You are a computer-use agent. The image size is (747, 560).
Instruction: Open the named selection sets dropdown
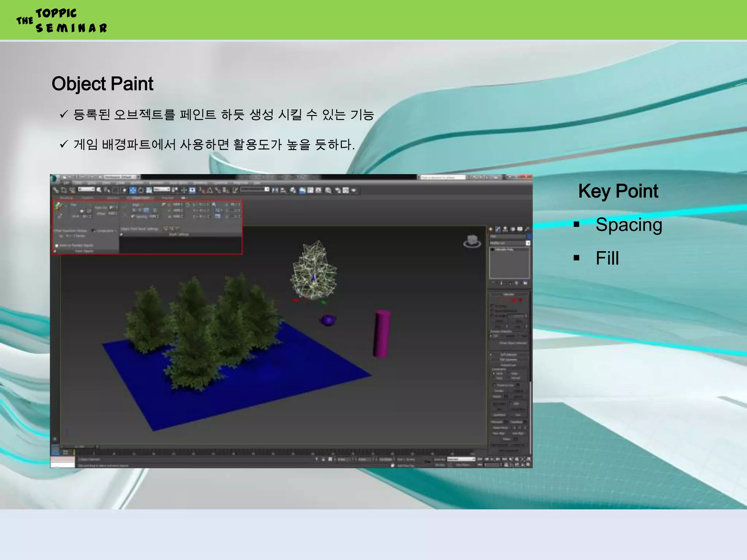coord(255,189)
